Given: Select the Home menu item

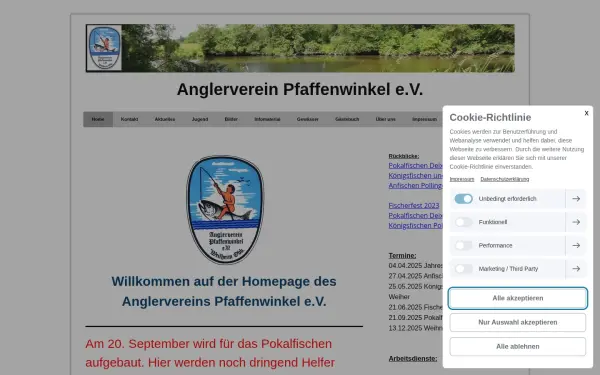Looking at the screenshot, I should [x=98, y=119].
